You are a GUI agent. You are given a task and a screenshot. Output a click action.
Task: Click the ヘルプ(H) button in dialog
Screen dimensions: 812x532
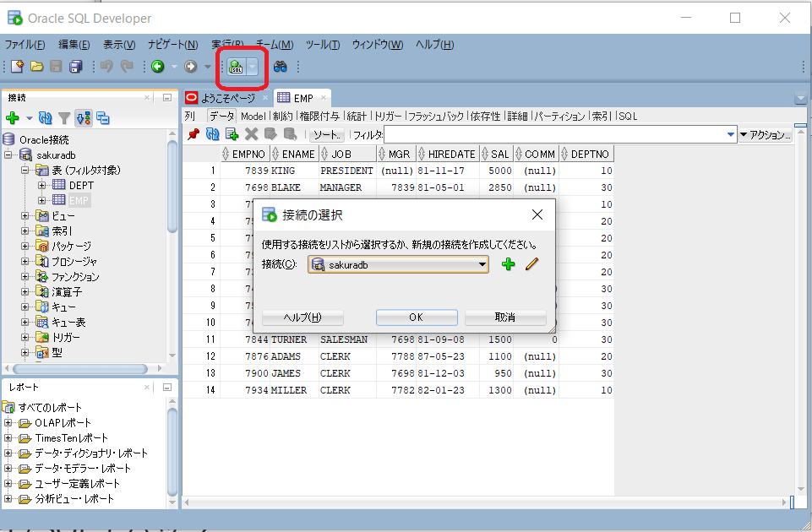tap(302, 318)
